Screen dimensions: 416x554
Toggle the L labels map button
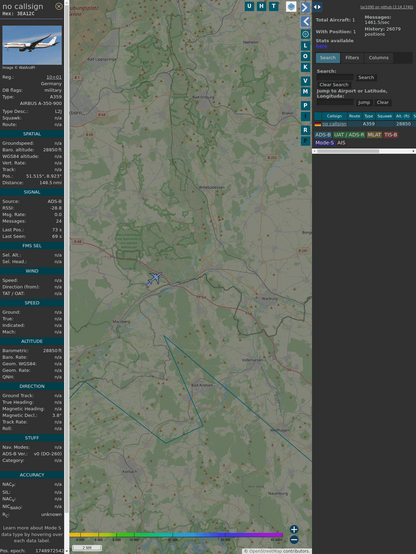tap(305, 46)
